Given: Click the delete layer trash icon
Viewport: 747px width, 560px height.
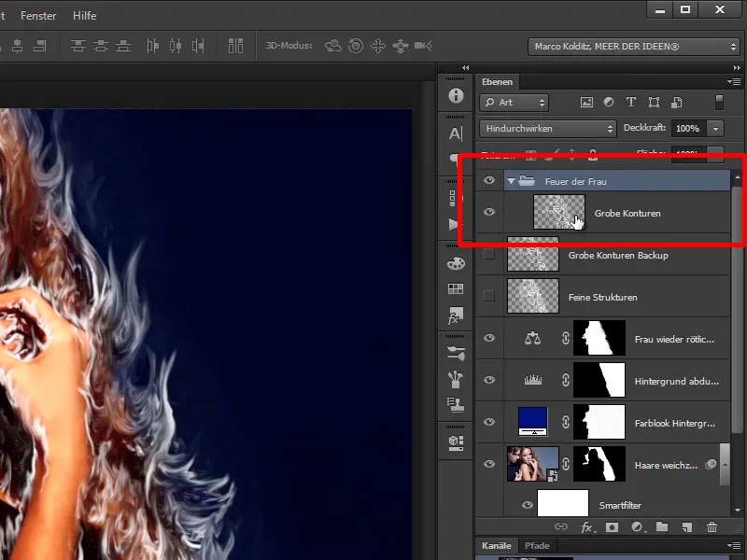Looking at the screenshot, I should coord(712,527).
